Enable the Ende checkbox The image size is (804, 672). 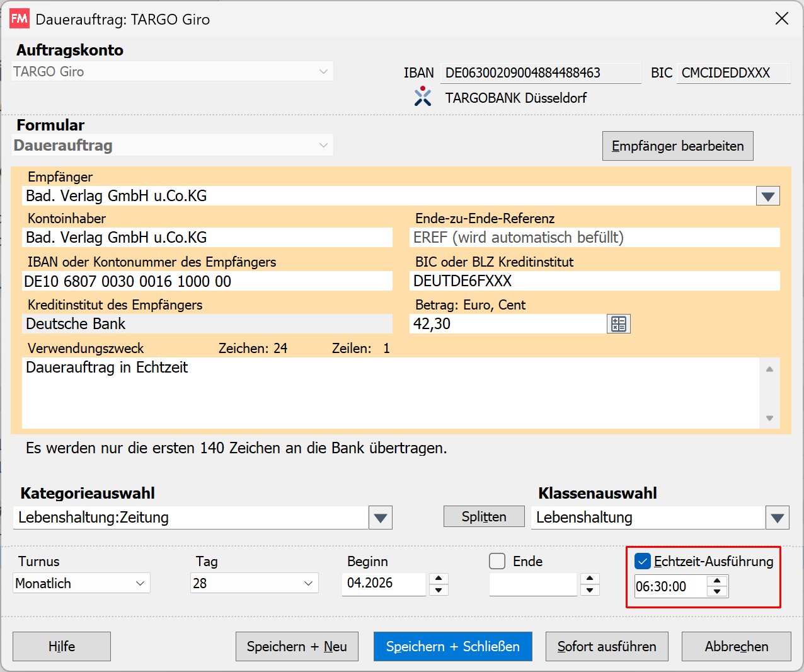click(x=497, y=561)
